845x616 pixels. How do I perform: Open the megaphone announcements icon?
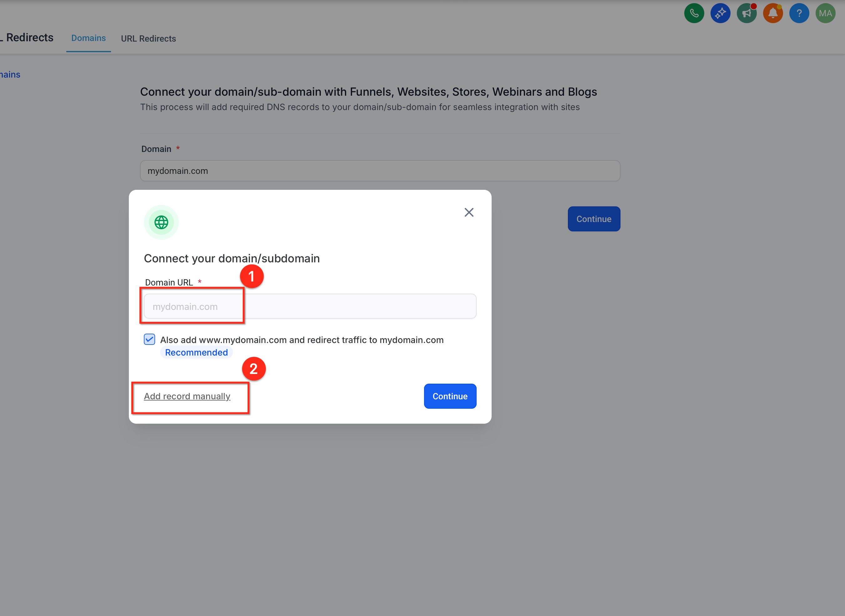[746, 13]
